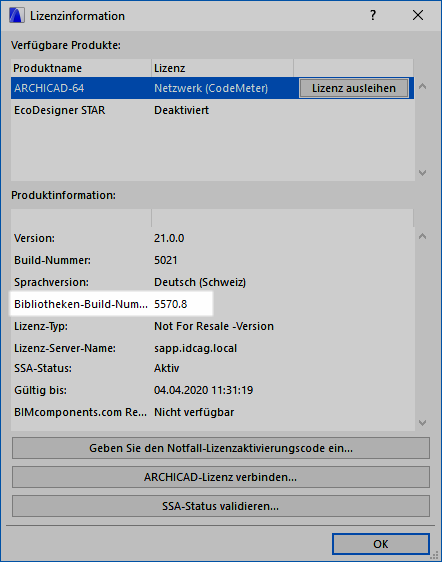Click SSA-Status validieren button
This screenshot has width=442, height=562.
(x=221, y=506)
